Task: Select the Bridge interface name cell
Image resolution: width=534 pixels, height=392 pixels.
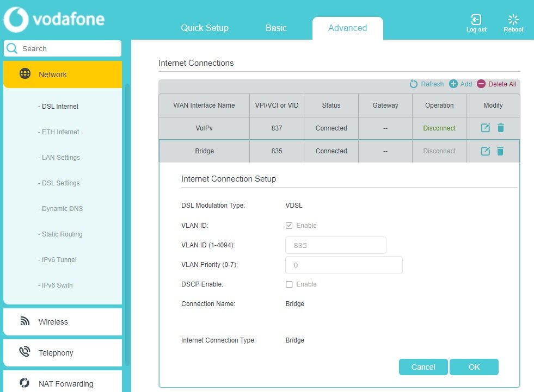Action: pyautogui.click(x=204, y=151)
